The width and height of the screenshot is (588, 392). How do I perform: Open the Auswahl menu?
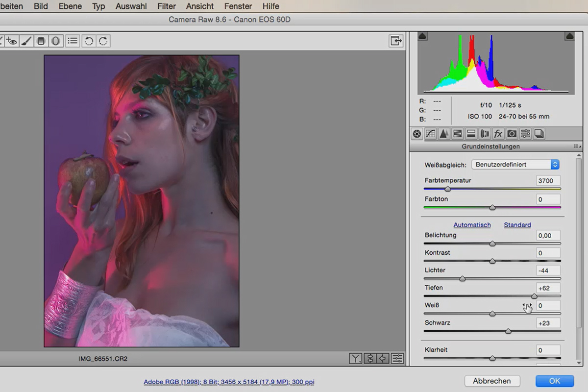(x=132, y=6)
